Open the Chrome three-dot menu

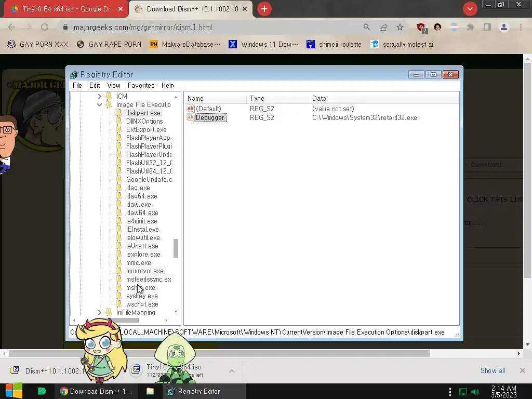(521, 27)
